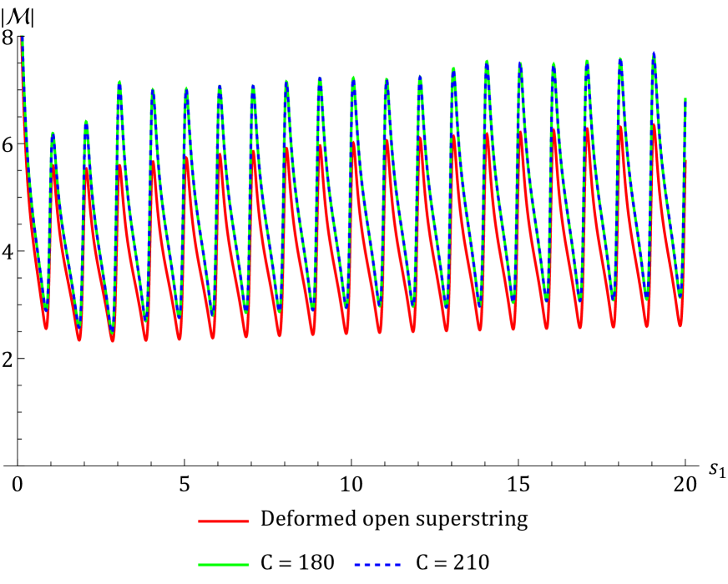Select the 'C = 210' legend label
Viewport: 728px width, 584px height.
point(452,562)
